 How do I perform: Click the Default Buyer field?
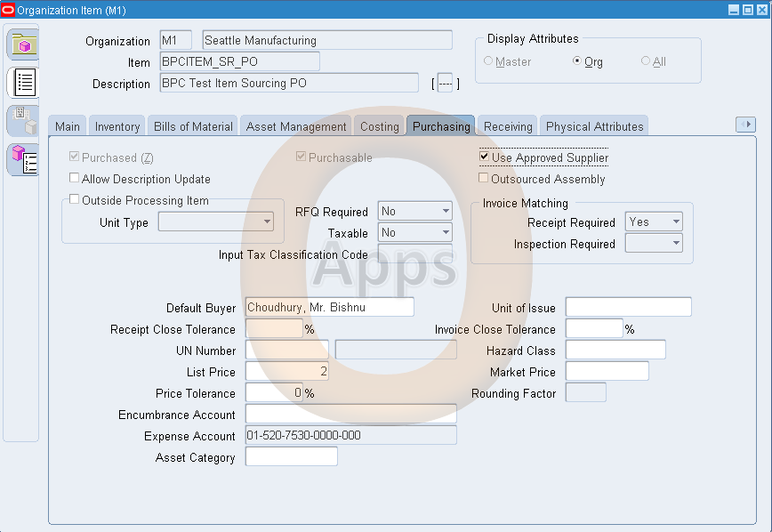pos(329,306)
